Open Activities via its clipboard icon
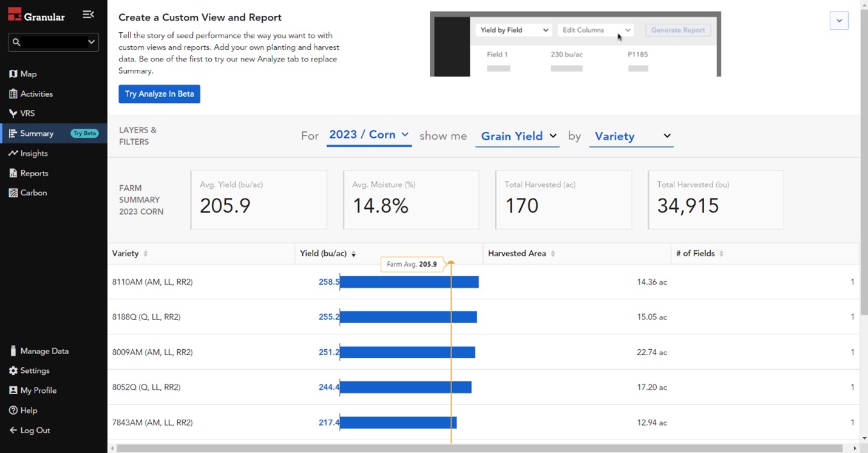This screenshot has width=868, height=453. tap(13, 94)
